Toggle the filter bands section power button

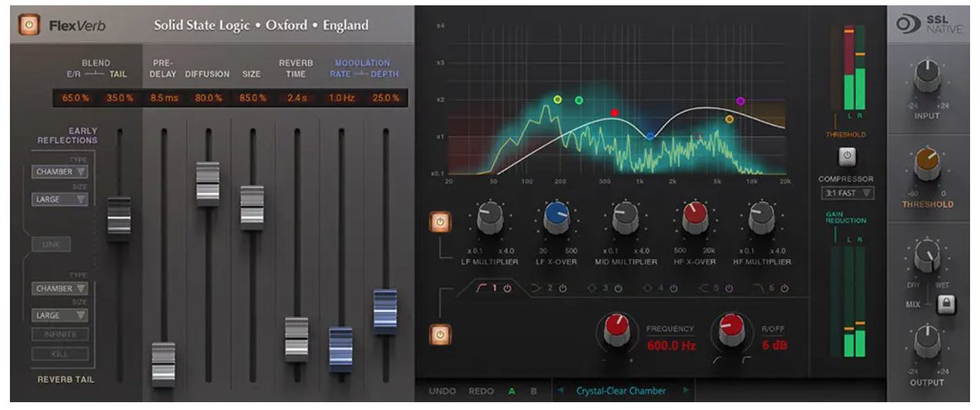pyautogui.click(x=439, y=333)
